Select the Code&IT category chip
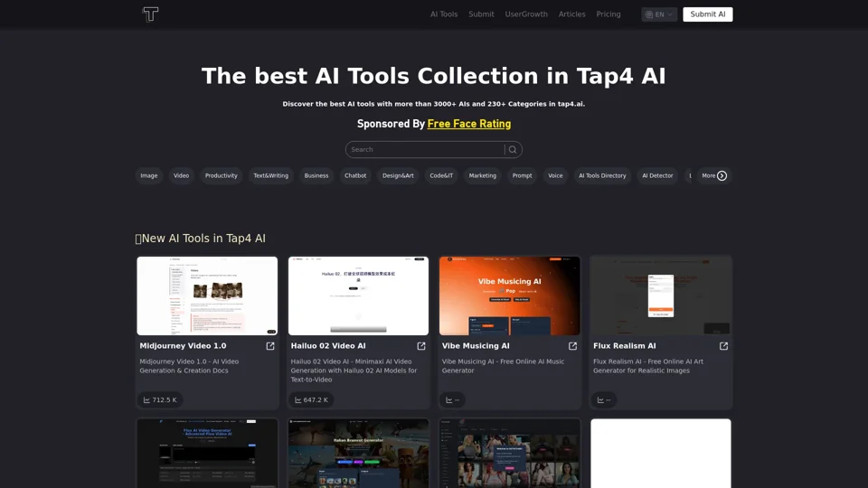Image resolution: width=868 pixels, height=488 pixels. click(441, 176)
